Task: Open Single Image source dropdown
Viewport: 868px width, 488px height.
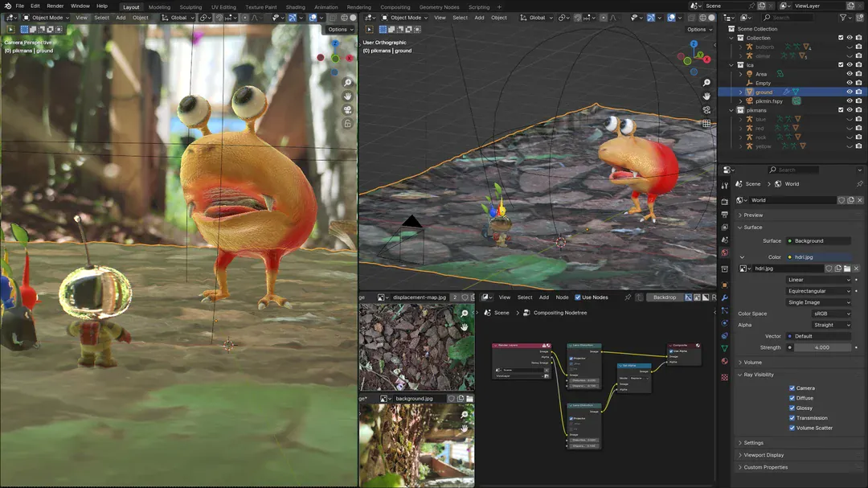Action: (x=819, y=302)
